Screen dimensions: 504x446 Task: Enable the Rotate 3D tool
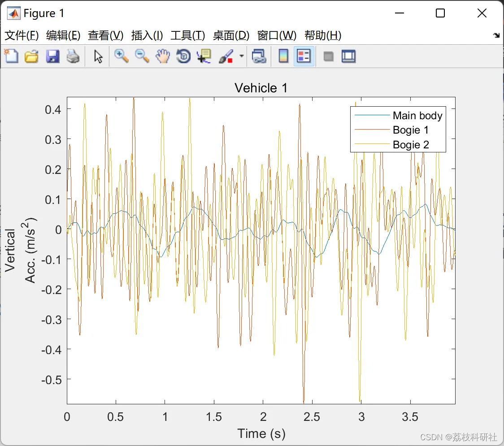(183, 56)
